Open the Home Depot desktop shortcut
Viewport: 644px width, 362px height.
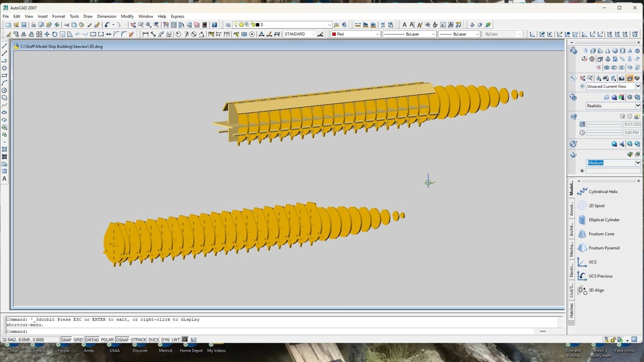(191, 348)
